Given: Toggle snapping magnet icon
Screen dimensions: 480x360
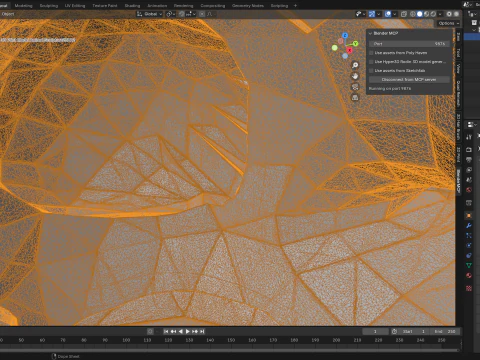Looking at the screenshot, I should click(182, 14).
